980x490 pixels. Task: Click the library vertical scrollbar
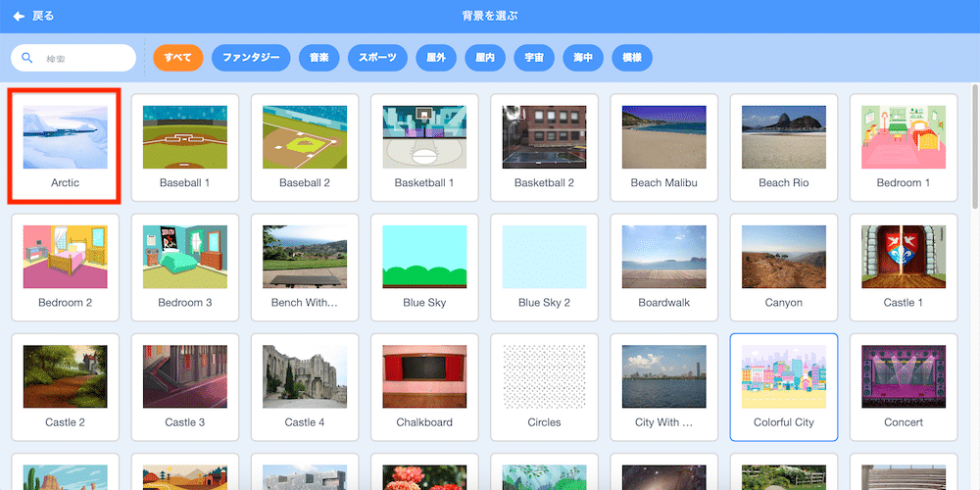(975, 147)
